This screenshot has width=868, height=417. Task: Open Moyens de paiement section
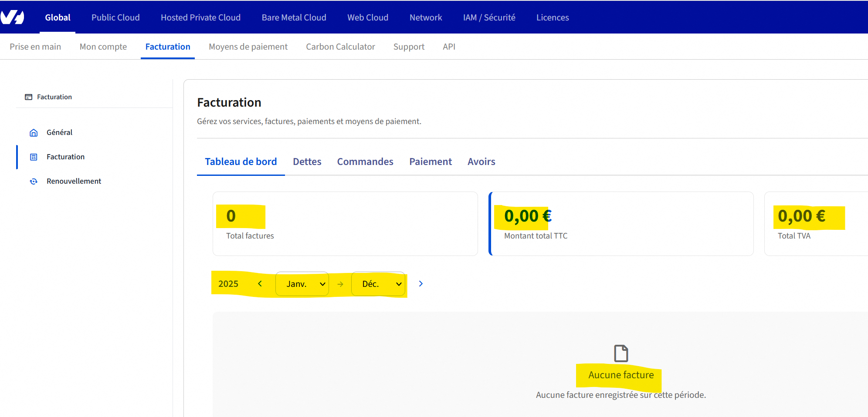pos(248,47)
